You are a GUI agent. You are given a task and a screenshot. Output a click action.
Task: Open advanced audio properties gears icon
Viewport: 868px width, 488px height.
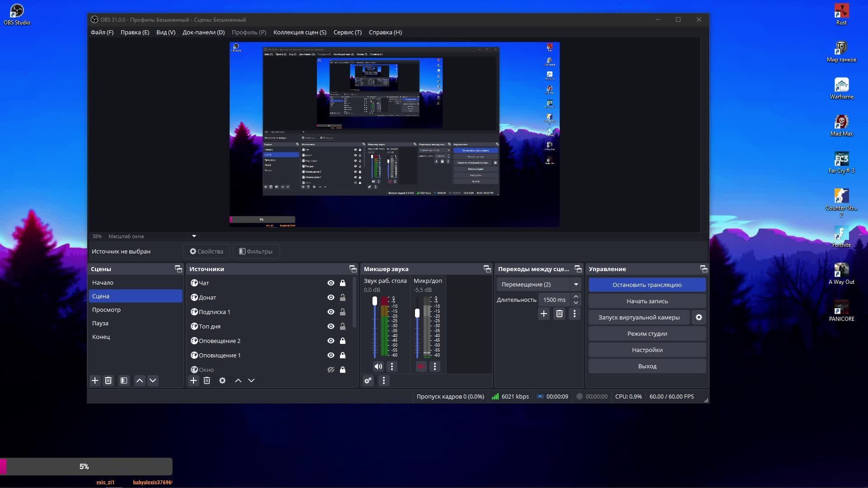[368, 380]
